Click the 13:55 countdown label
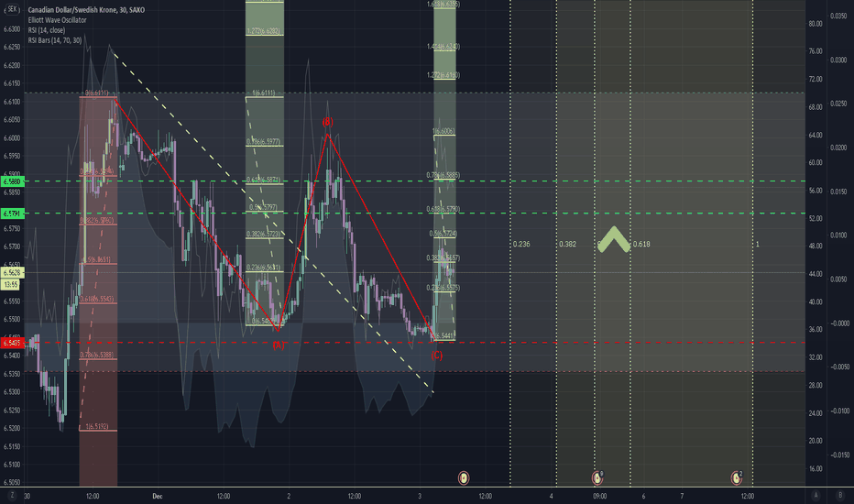 tap(10, 284)
